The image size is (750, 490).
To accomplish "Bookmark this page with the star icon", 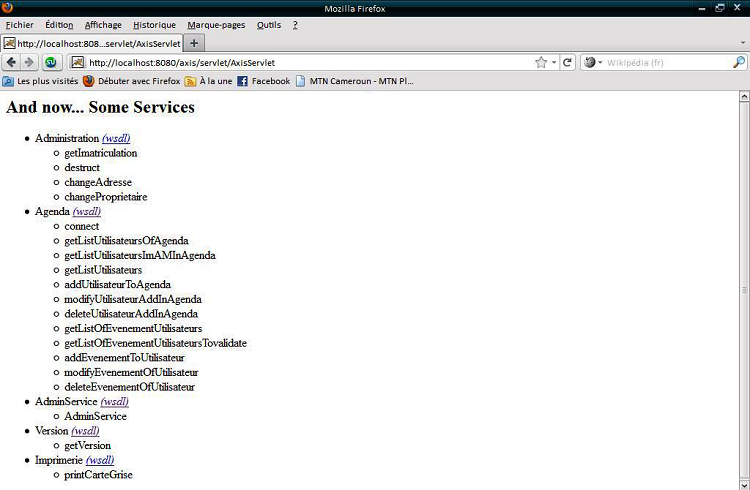I will [541, 62].
